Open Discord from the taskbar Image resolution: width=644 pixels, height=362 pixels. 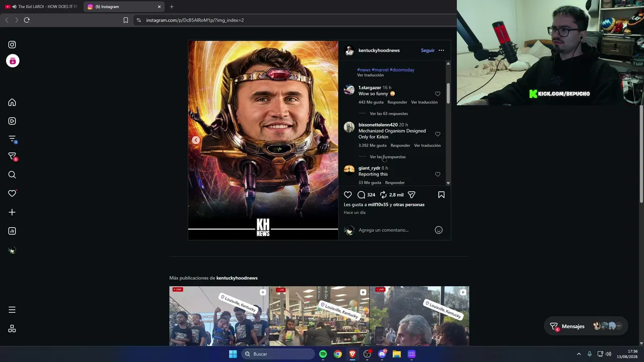coord(382,354)
